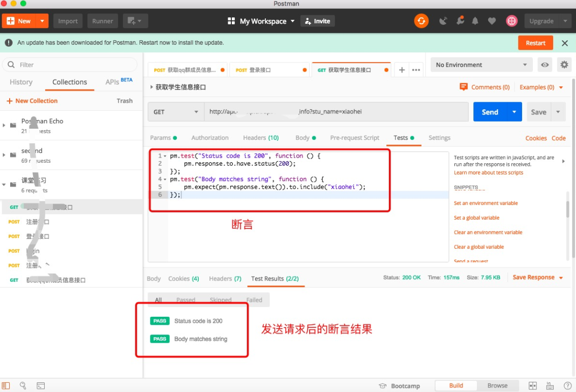This screenshot has width=576, height=392.
Task: Open notifications bell icon
Action: click(x=475, y=21)
